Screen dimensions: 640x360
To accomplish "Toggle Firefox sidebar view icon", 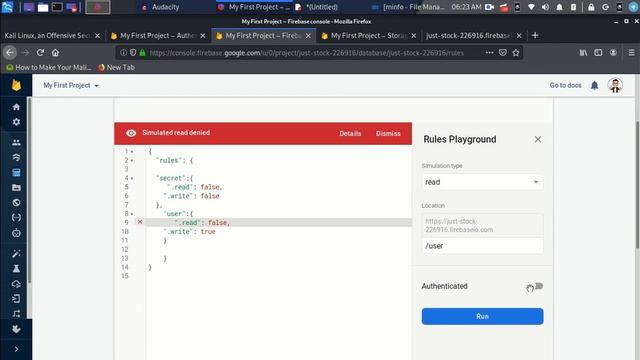I will click(x=598, y=52).
